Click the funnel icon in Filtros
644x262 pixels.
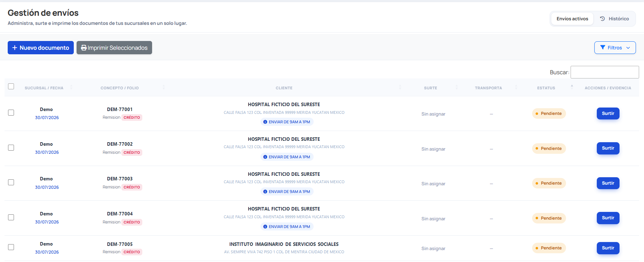click(x=603, y=48)
